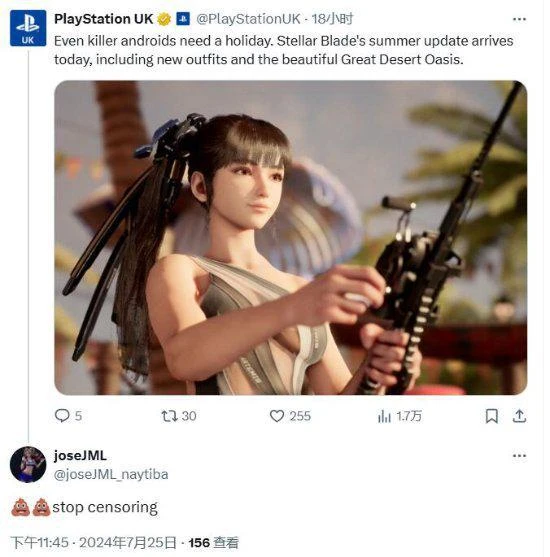
Task: Open the more options menu on PlayStation UK tweet
Action: (x=519, y=19)
